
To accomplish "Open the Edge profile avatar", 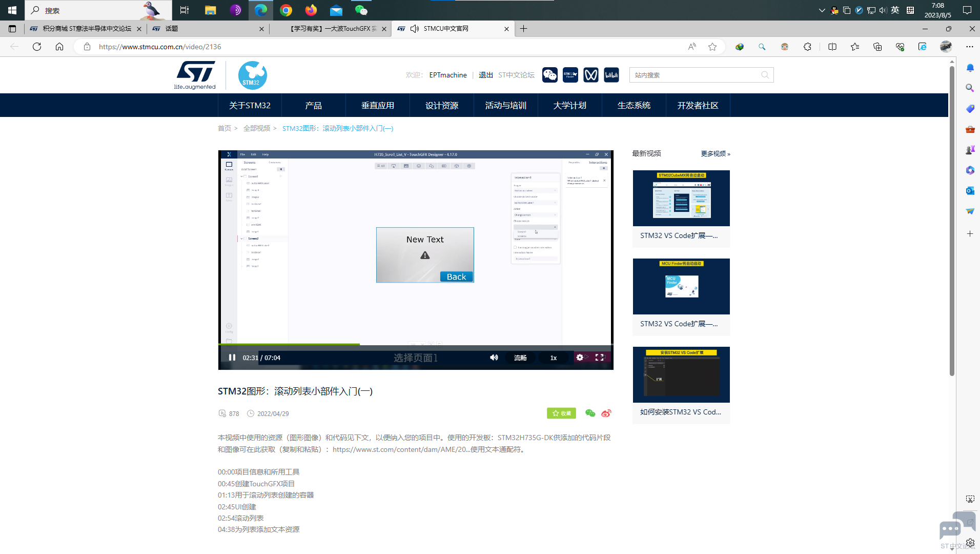I will click(x=946, y=47).
